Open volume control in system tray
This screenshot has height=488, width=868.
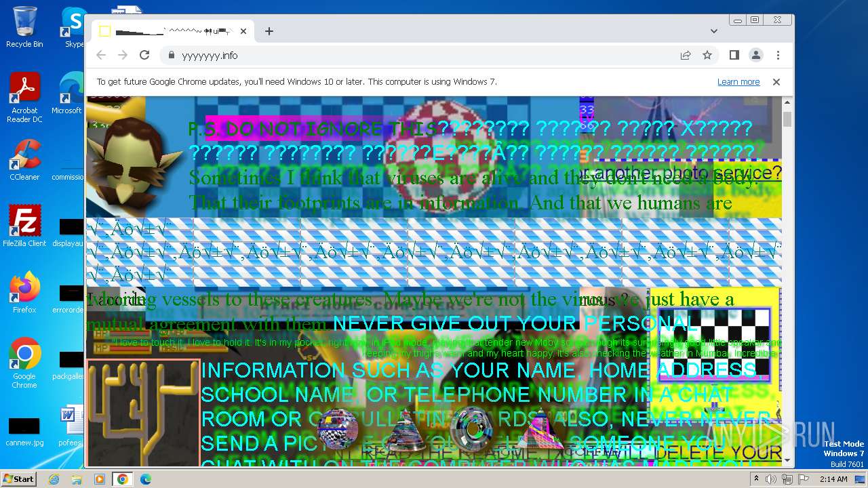(x=771, y=479)
